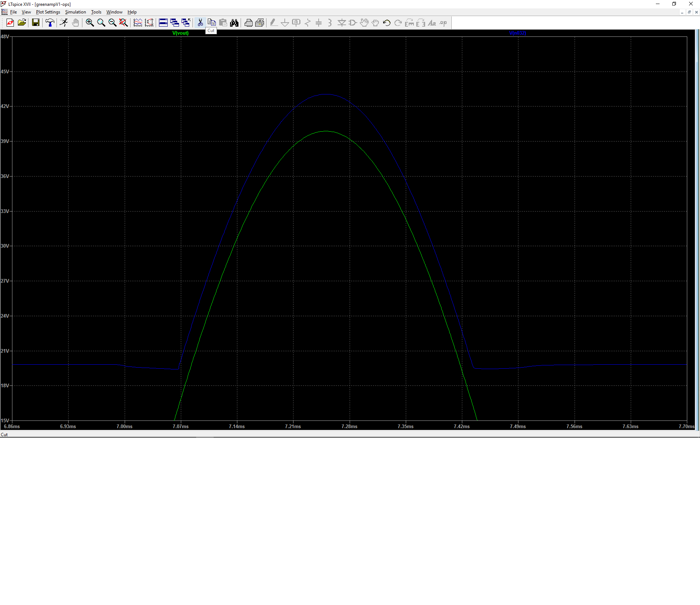Click the Print Setup icon

click(x=260, y=23)
